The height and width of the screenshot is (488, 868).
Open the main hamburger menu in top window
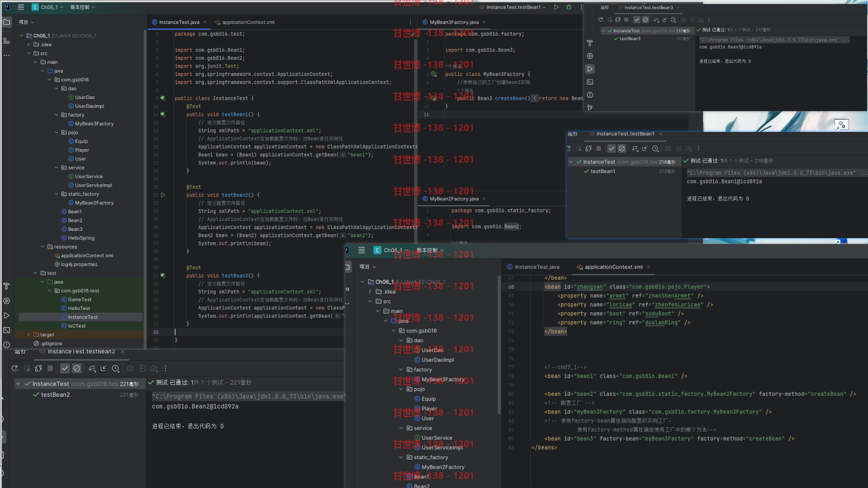(21, 7)
